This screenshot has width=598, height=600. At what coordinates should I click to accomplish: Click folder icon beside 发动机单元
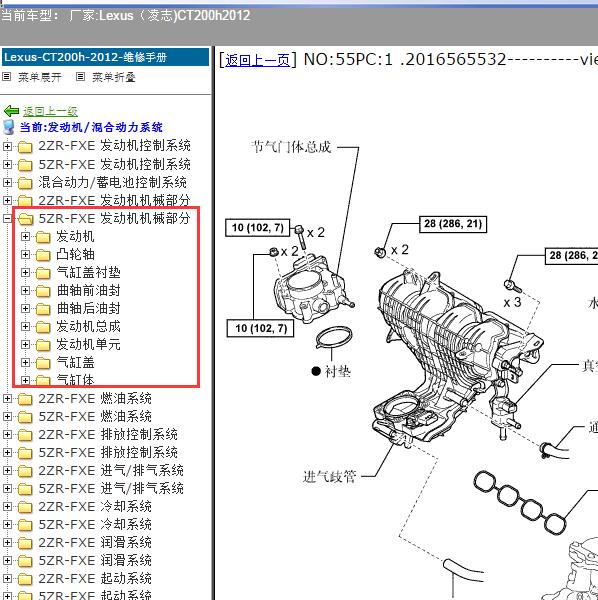[43, 345]
